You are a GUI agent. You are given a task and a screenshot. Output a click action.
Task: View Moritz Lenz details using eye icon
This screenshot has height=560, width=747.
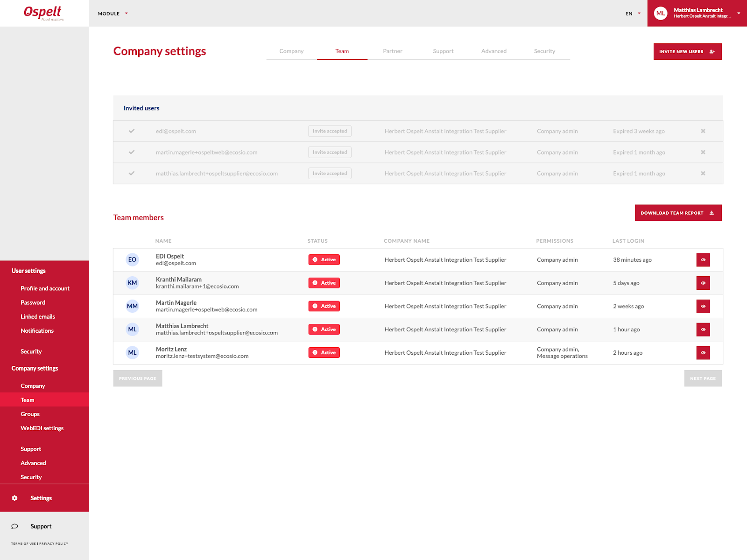(x=703, y=353)
